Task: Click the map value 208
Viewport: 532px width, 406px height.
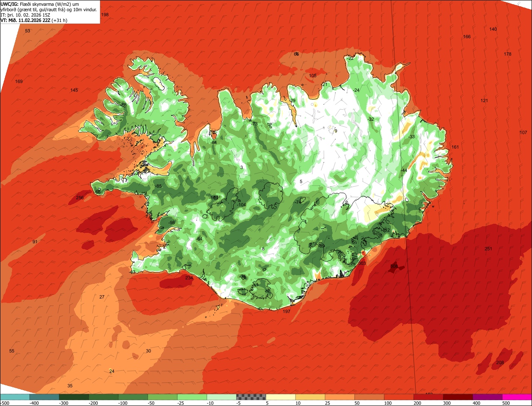Action: (x=500, y=362)
